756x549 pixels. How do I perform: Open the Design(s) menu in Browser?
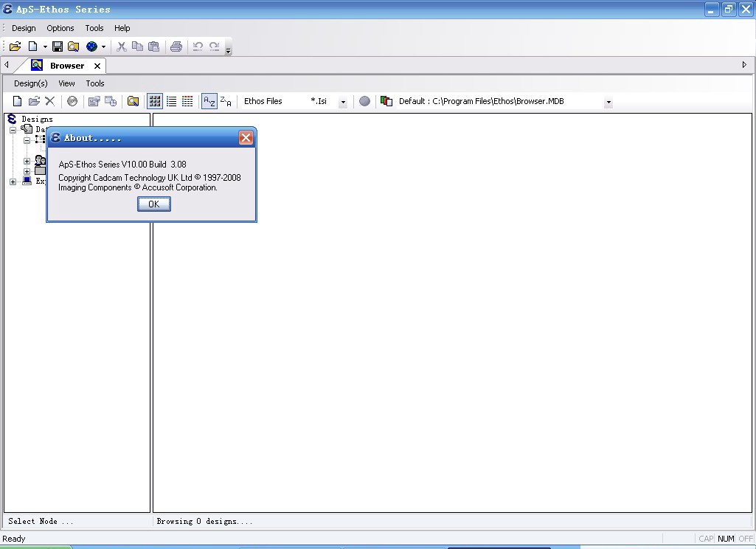pyautogui.click(x=31, y=83)
